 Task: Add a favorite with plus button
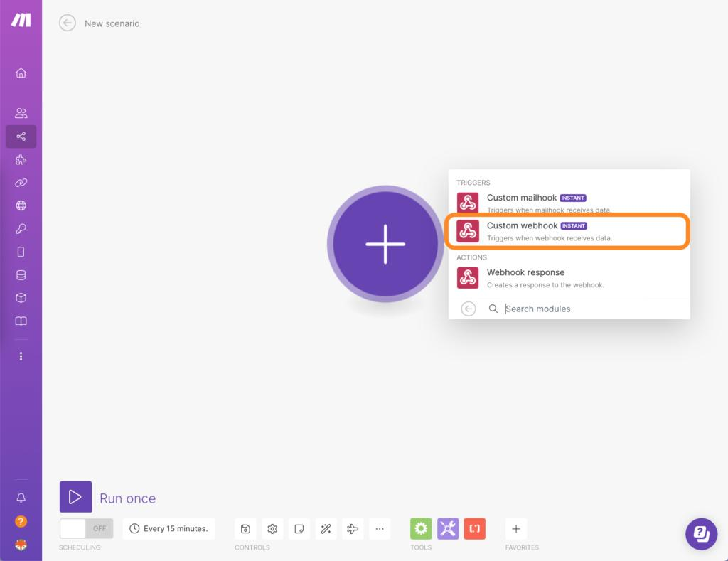(516, 529)
